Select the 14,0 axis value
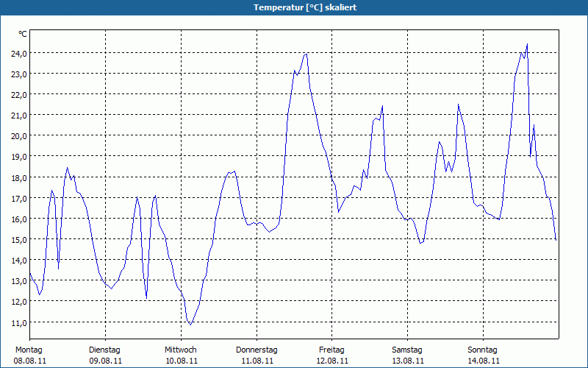 [x=19, y=261]
